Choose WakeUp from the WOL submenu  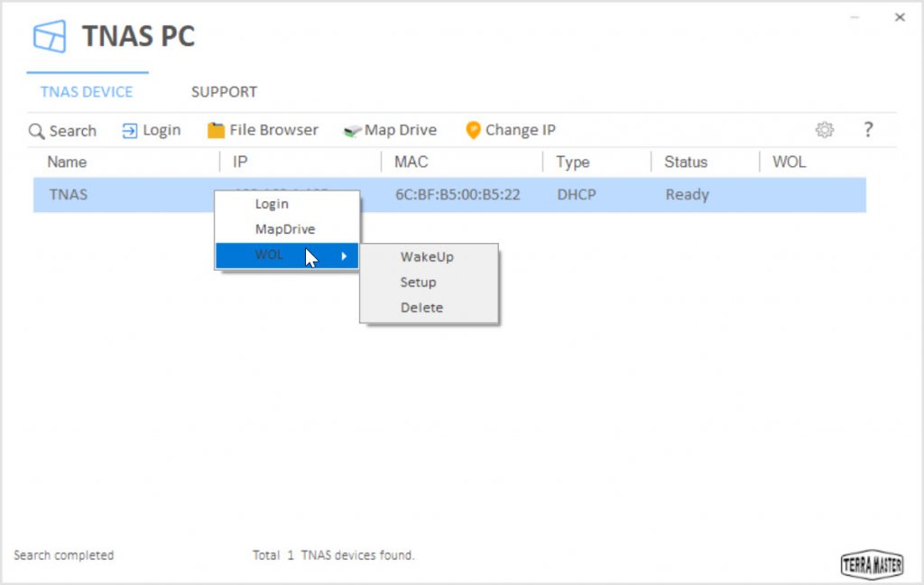pos(429,257)
